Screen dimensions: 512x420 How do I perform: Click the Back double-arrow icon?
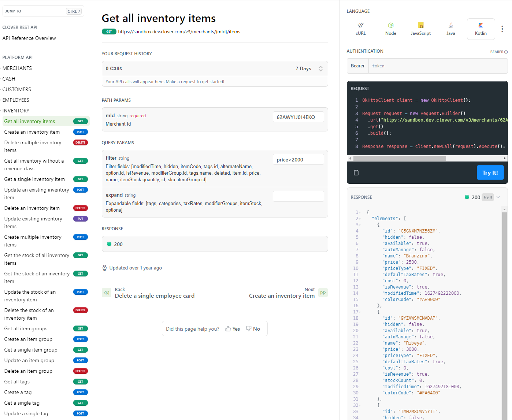click(107, 293)
